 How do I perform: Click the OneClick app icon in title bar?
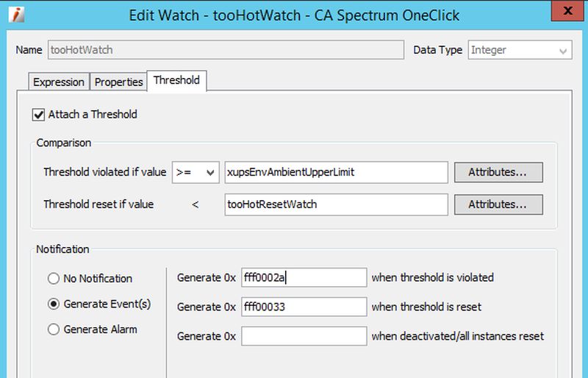pyautogui.click(x=18, y=15)
